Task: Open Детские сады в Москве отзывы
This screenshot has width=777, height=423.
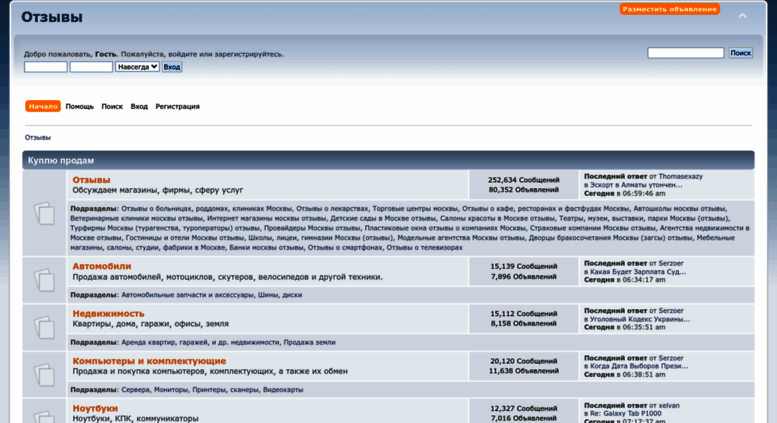Action: pyautogui.click(x=383, y=218)
